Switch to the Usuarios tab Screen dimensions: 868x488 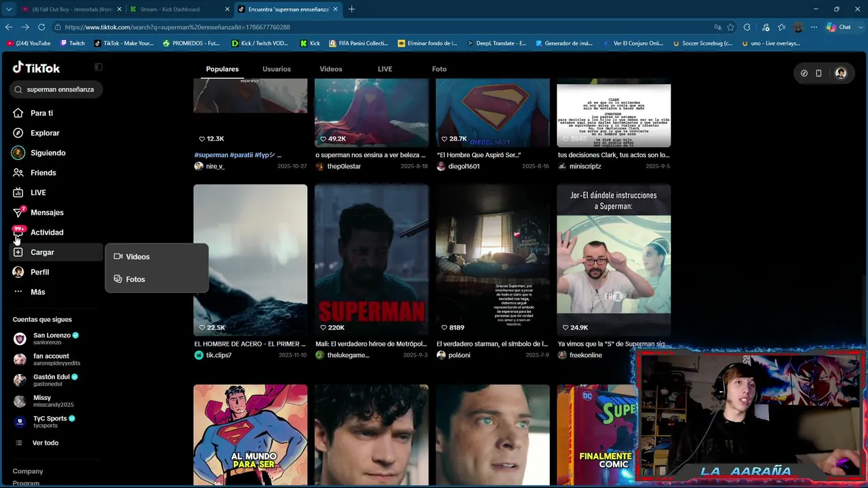(x=277, y=69)
